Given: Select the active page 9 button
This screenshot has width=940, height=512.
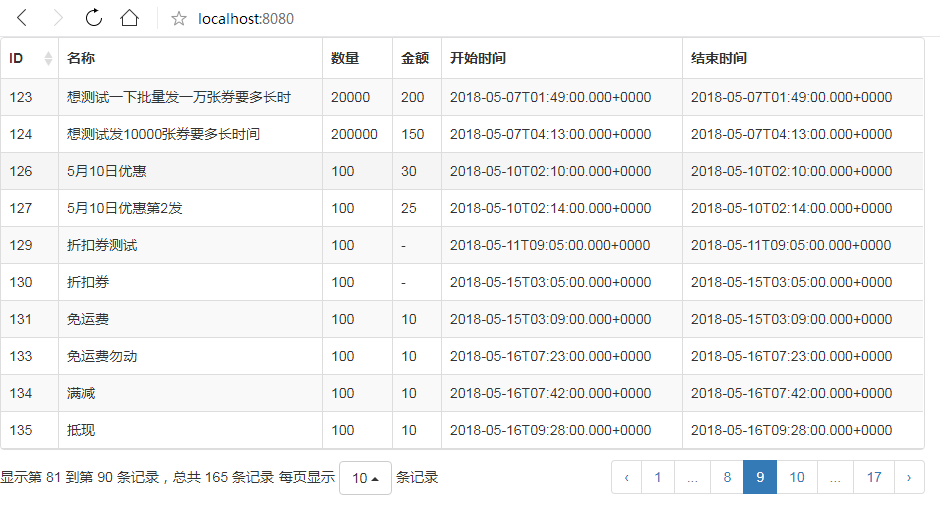Looking at the screenshot, I should click(x=760, y=478).
